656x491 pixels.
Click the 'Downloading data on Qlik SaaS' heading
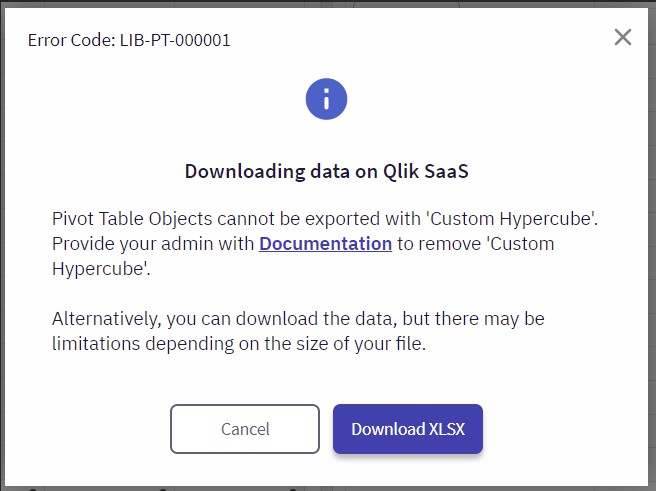[327, 171]
